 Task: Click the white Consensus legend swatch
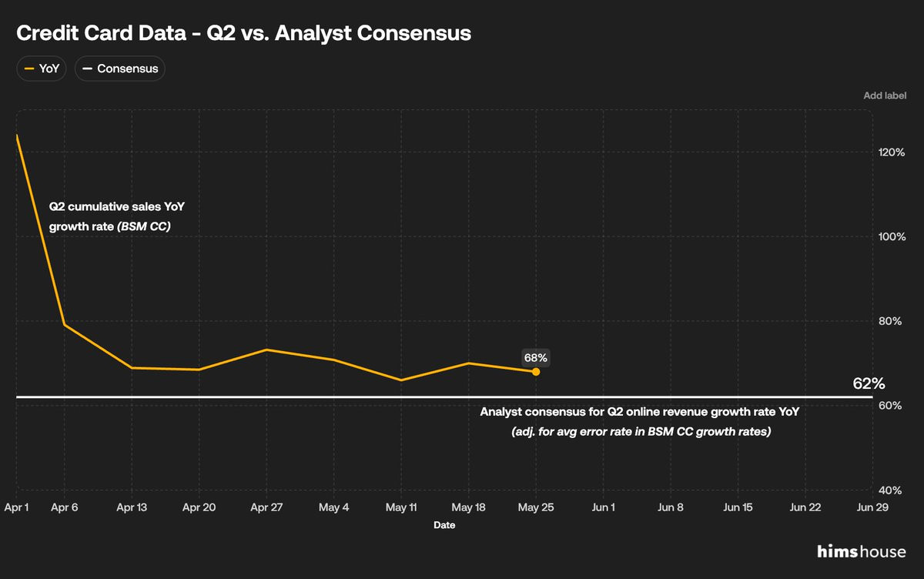(x=87, y=69)
